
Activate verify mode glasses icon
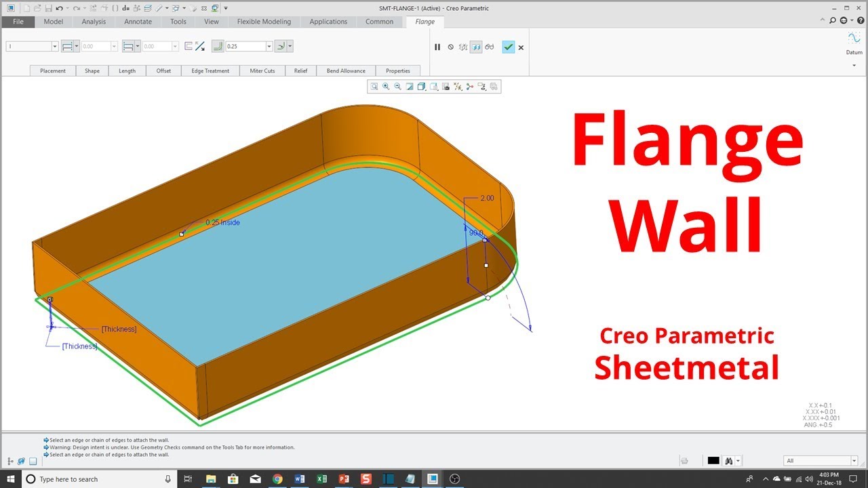coord(490,47)
